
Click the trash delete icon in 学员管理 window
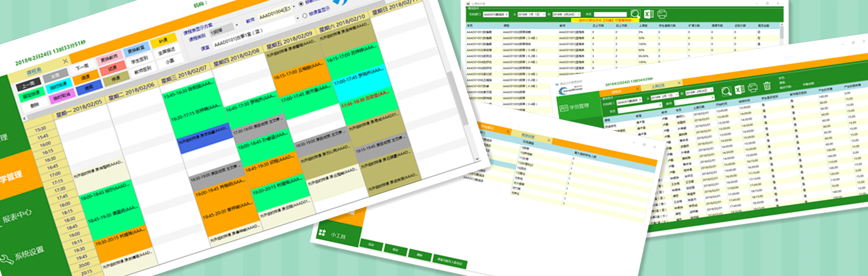pyautogui.click(x=767, y=86)
